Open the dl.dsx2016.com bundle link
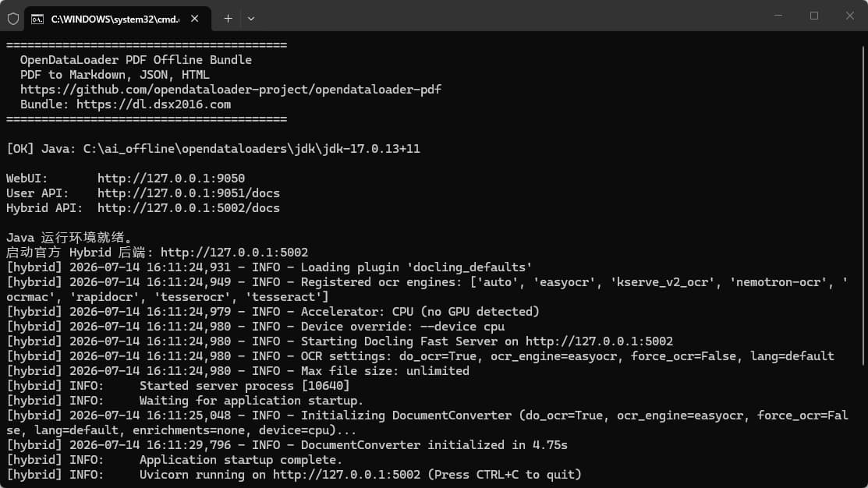This screenshot has width=868, height=488. pyautogui.click(x=154, y=104)
